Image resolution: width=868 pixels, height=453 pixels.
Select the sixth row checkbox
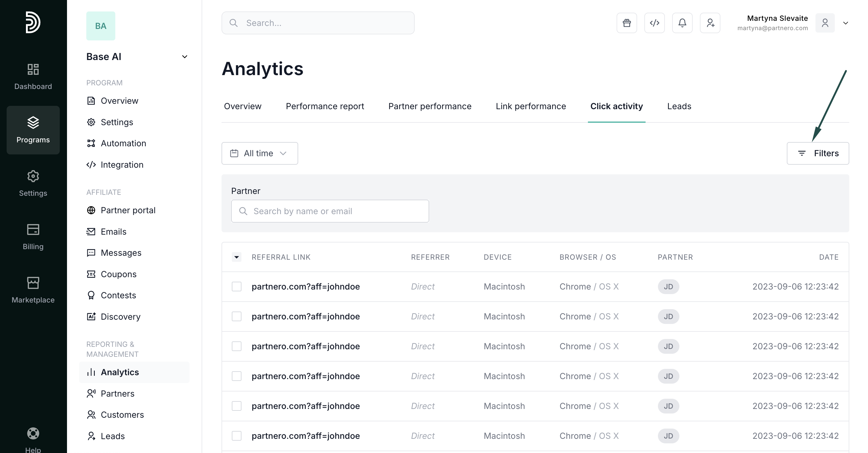[237, 436]
